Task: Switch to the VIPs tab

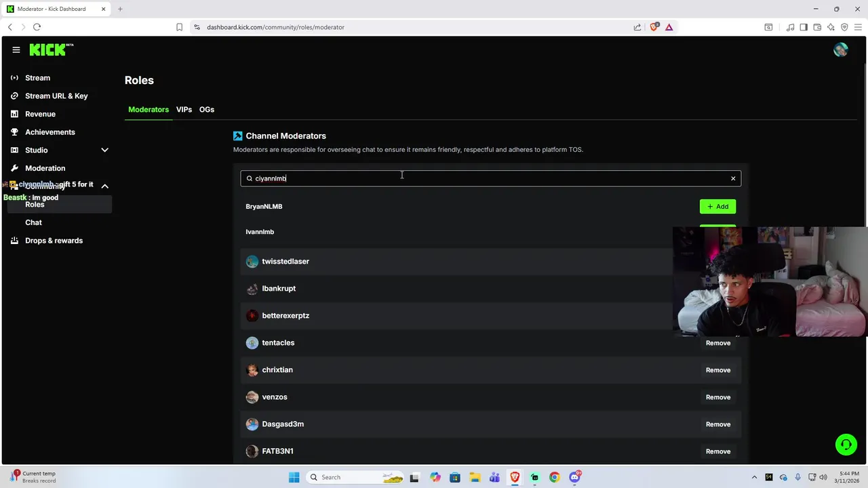Action: tap(184, 109)
